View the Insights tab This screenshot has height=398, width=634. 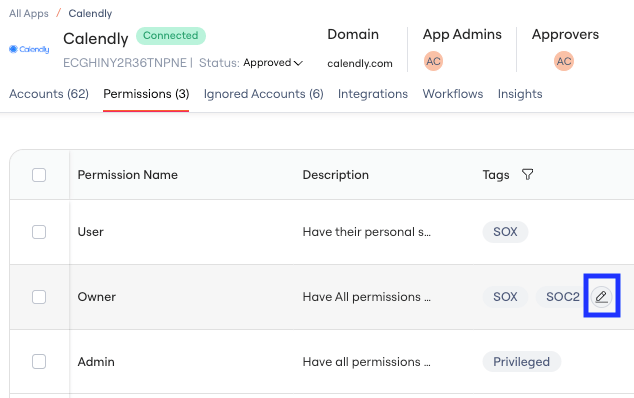click(520, 94)
